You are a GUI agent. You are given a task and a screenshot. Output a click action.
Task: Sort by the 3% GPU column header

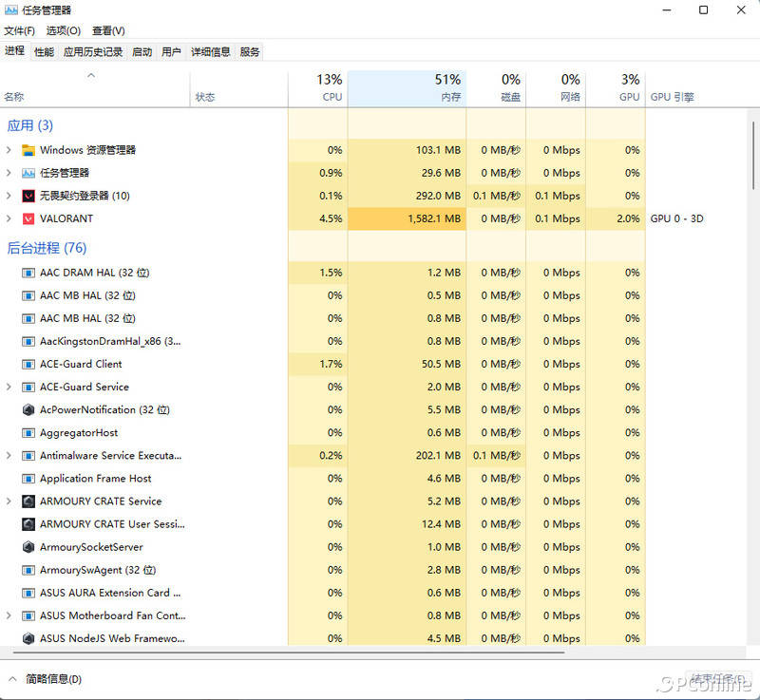[616, 89]
